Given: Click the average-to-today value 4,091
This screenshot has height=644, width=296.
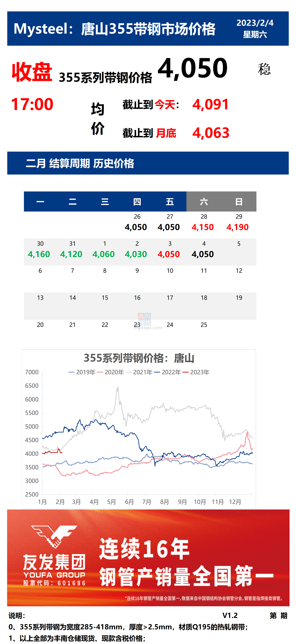Looking at the screenshot, I should point(210,104).
